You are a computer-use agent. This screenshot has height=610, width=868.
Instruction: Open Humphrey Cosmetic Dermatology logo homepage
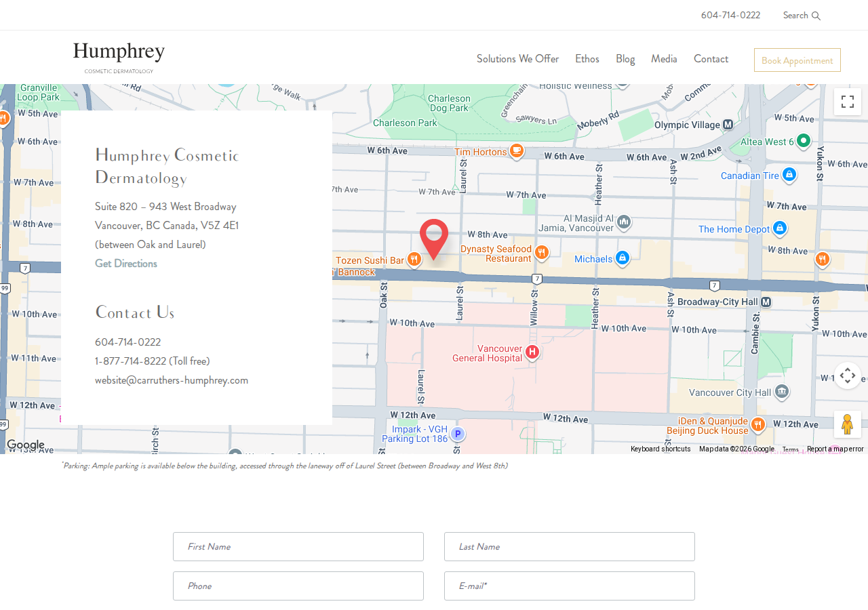pyautogui.click(x=119, y=57)
